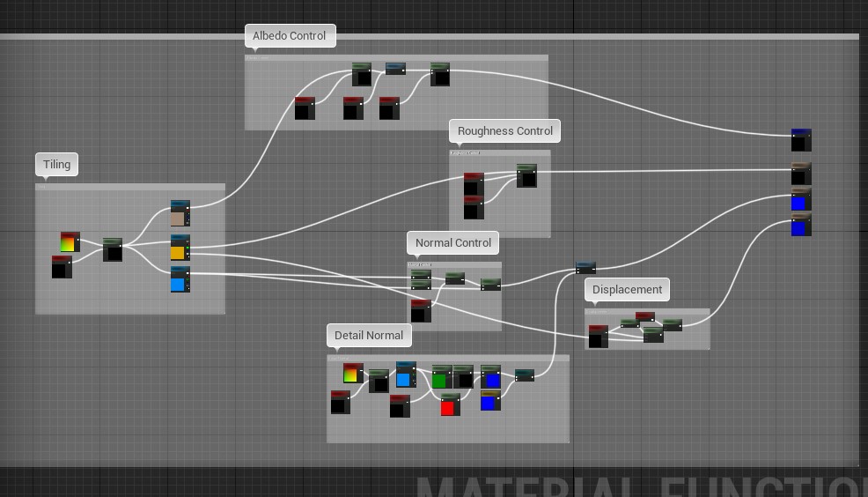This screenshot has width=868, height=497.
Task: Select red square node in Detail Normal
Action: [x=451, y=404]
